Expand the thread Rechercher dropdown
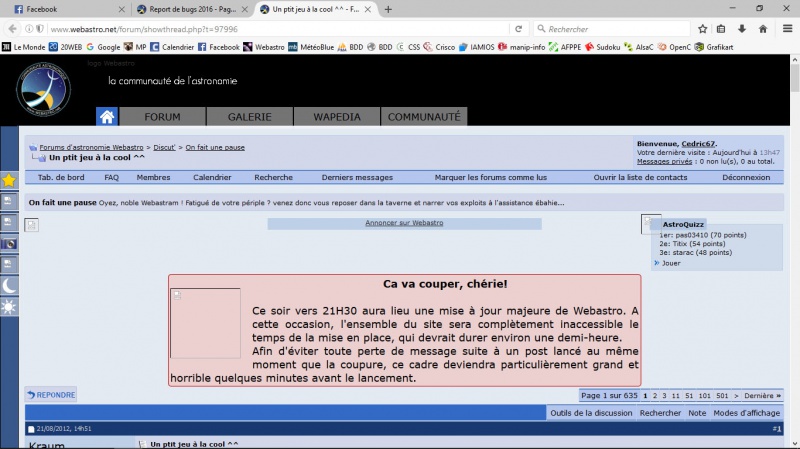 point(660,413)
